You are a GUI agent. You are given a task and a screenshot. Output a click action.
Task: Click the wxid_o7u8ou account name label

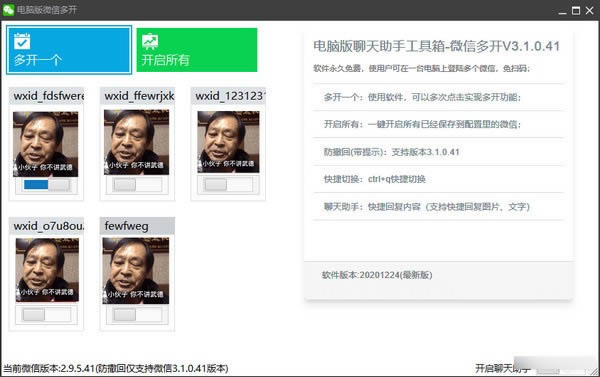49,226
